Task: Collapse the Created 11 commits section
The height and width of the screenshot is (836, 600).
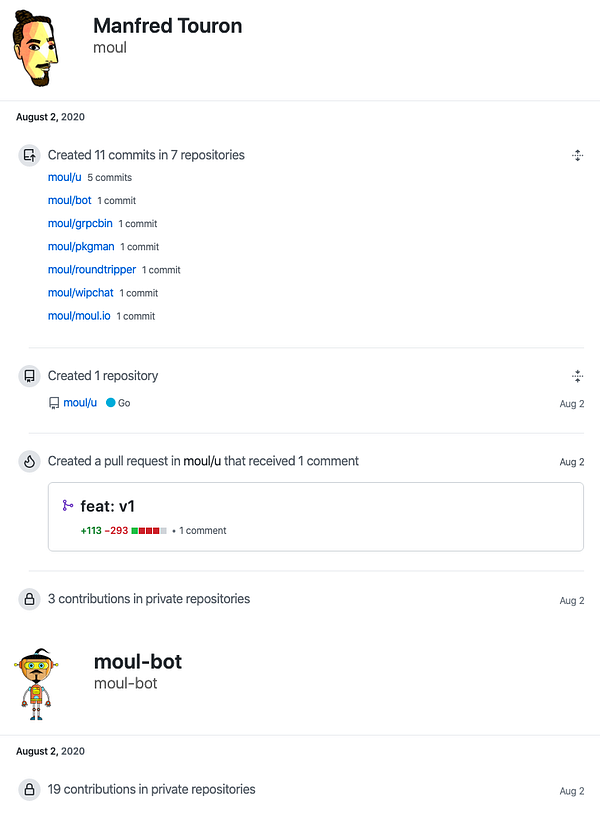Action: [577, 156]
